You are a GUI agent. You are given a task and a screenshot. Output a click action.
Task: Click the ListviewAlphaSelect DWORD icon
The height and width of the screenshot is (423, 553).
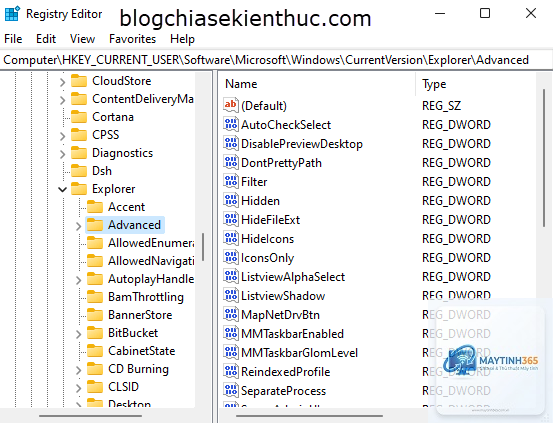[231, 277]
